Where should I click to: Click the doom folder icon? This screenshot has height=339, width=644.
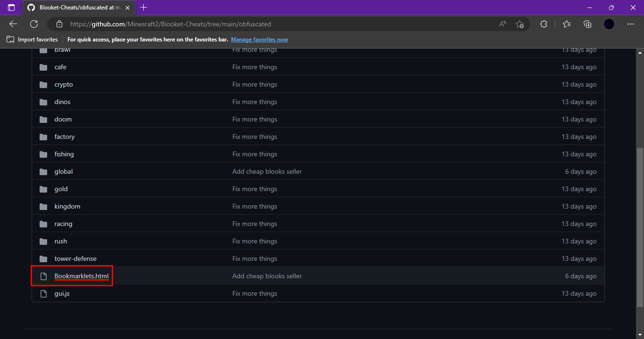click(x=43, y=120)
